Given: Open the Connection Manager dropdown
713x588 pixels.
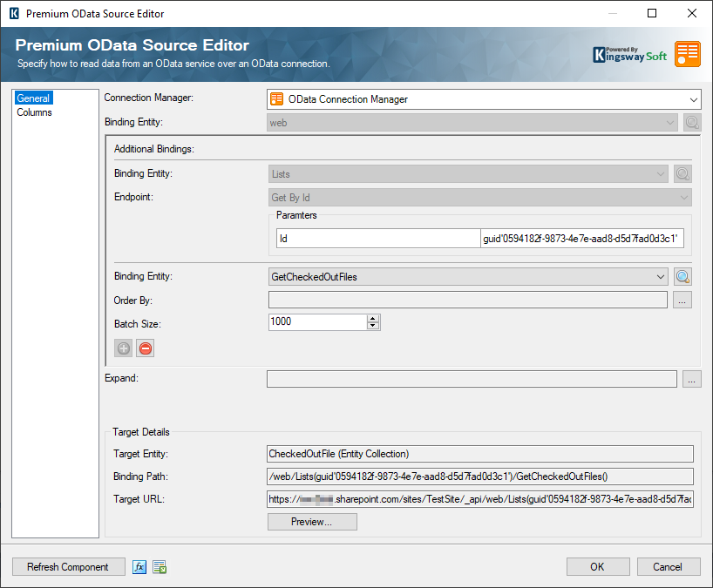Looking at the screenshot, I should 692,98.
